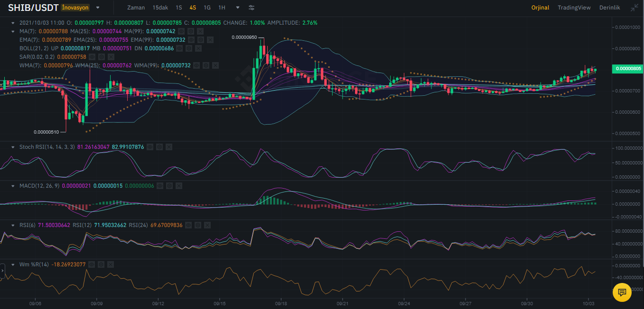Toggle visibility of the WMA indicator

(x=196, y=65)
